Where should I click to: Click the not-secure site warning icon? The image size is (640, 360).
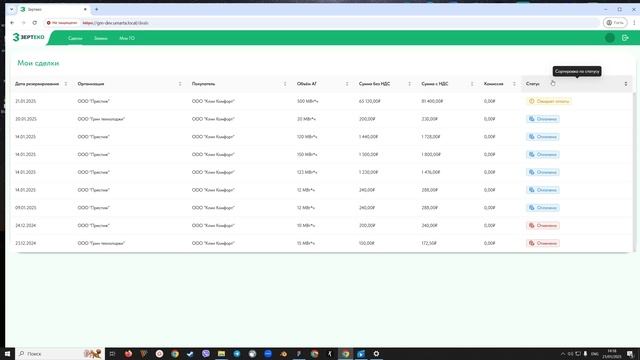click(x=49, y=23)
